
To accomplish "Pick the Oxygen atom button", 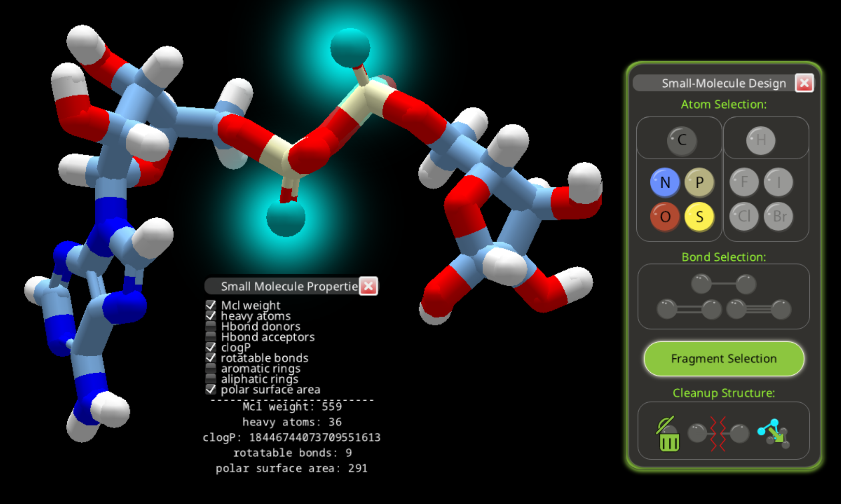I will click(x=665, y=217).
